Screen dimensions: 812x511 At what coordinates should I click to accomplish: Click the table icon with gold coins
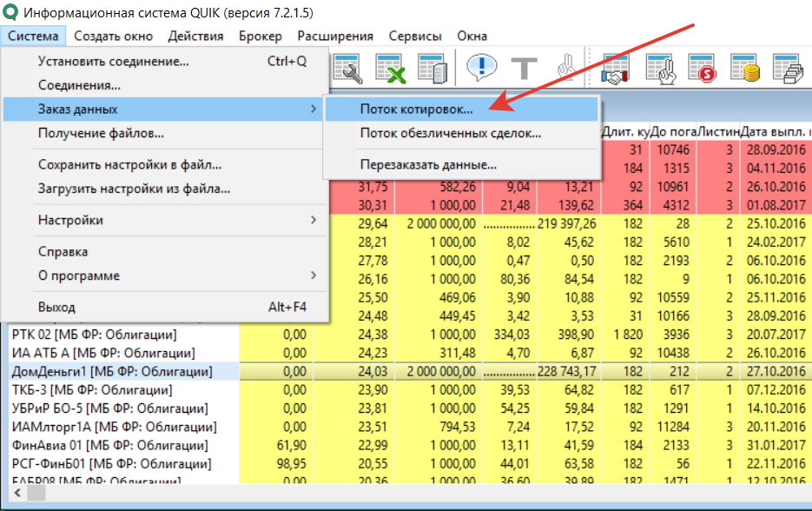tap(745, 70)
